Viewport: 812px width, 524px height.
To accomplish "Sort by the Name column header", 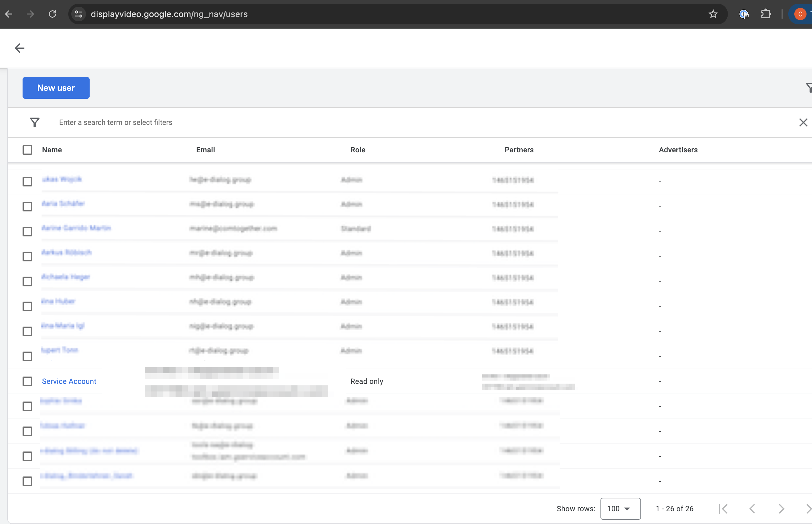I will pyautogui.click(x=52, y=150).
